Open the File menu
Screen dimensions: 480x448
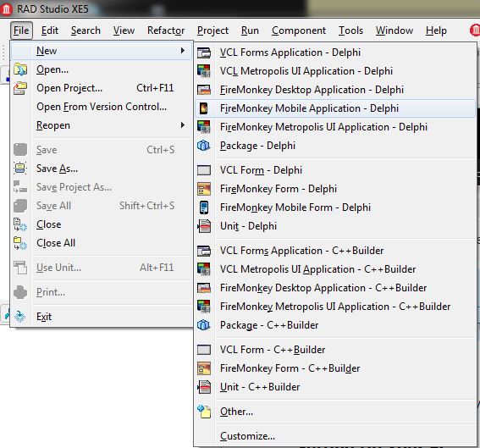(21, 30)
